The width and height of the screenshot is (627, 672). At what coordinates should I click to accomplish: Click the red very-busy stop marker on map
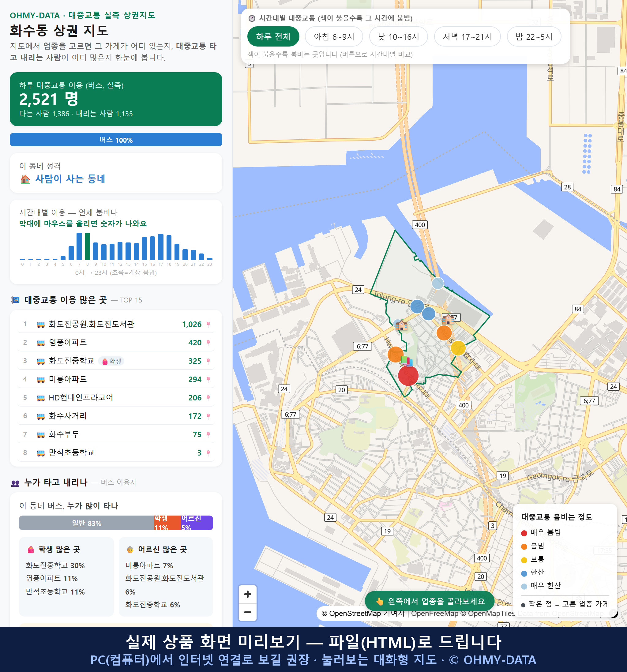tap(408, 376)
